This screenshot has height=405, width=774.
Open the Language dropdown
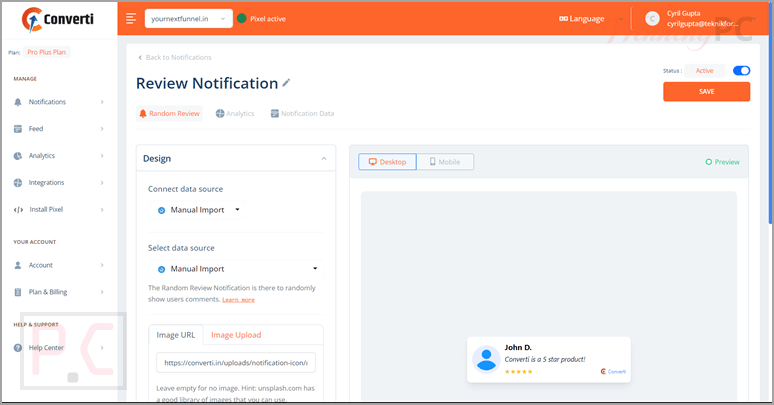coord(590,19)
